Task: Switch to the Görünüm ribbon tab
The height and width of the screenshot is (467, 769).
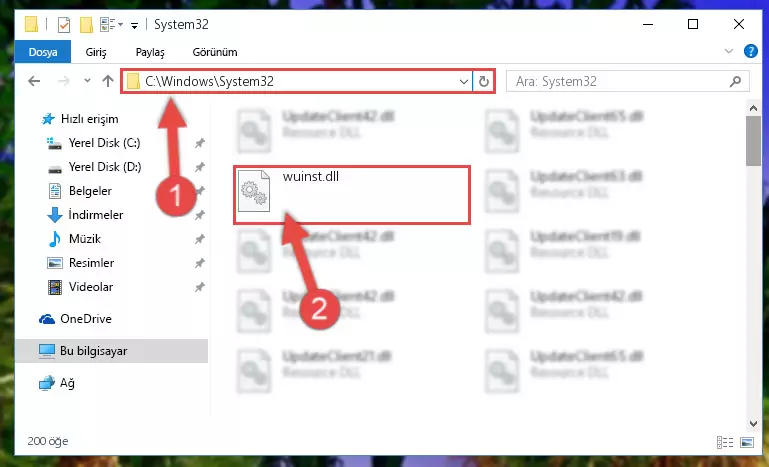Action: pos(215,52)
